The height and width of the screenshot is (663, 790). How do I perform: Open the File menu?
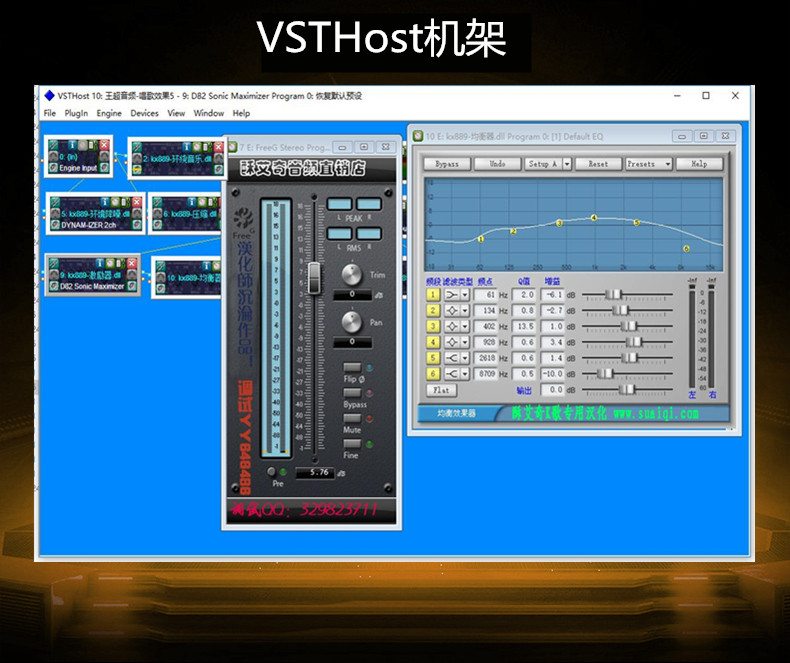tap(50, 113)
